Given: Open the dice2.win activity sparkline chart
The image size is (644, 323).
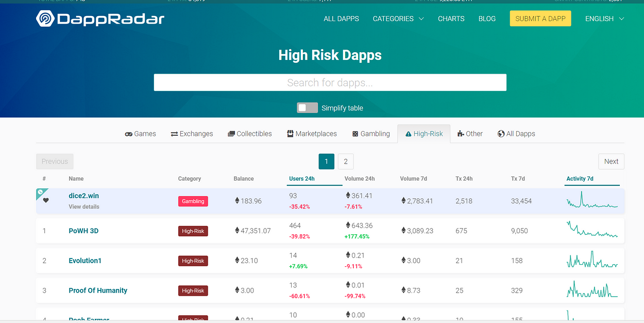Looking at the screenshot, I should [x=592, y=200].
